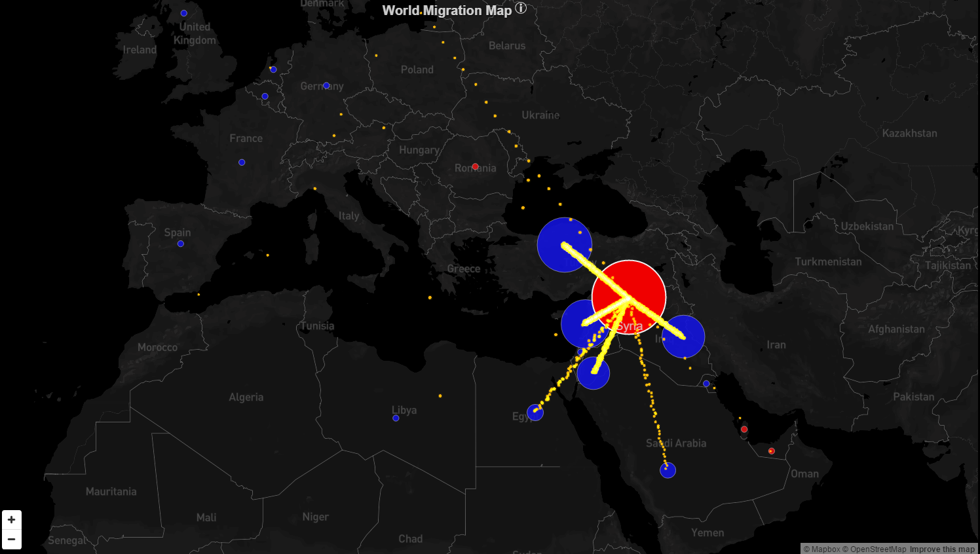
Task: Open the OpenStreetMap attribution link
Action: tap(875, 549)
